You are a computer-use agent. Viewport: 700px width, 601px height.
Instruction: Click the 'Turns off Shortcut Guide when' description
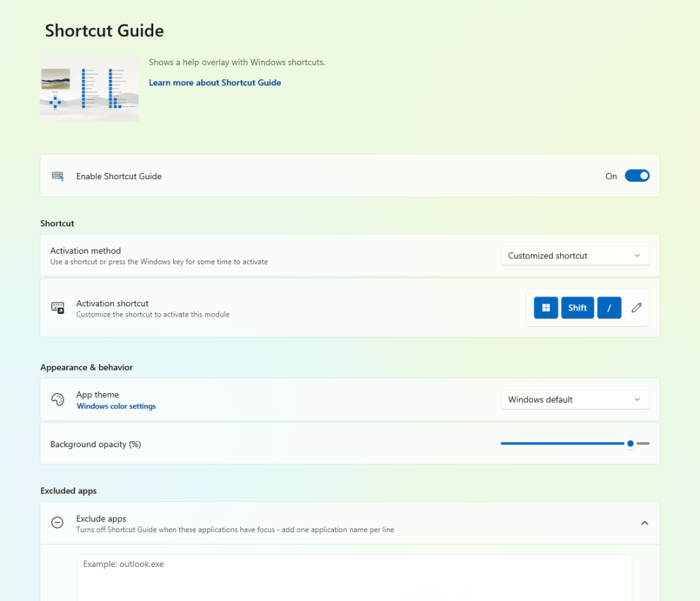(235, 530)
